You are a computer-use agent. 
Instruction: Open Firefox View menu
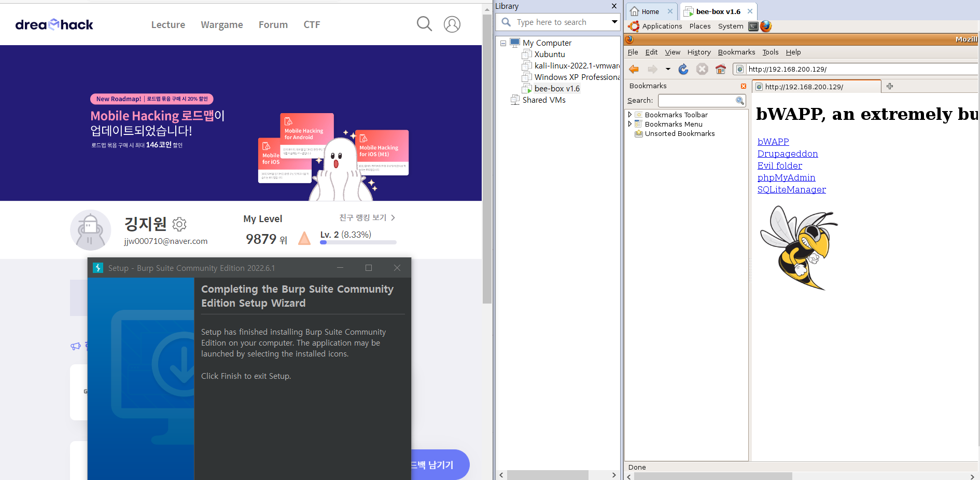click(673, 52)
